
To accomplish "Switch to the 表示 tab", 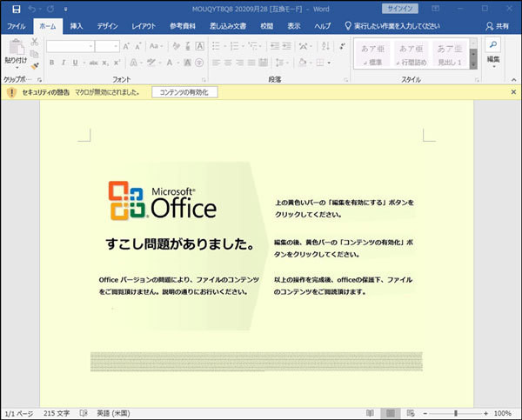I will tap(294, 26).
